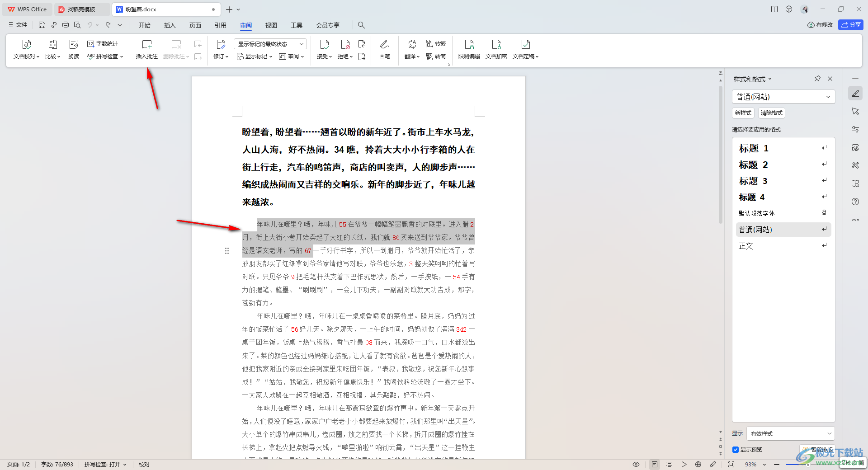The height and width of the screenshot is (470, 868).
Task: Click the 有修改 status button
Action: (x=820, y=25)
